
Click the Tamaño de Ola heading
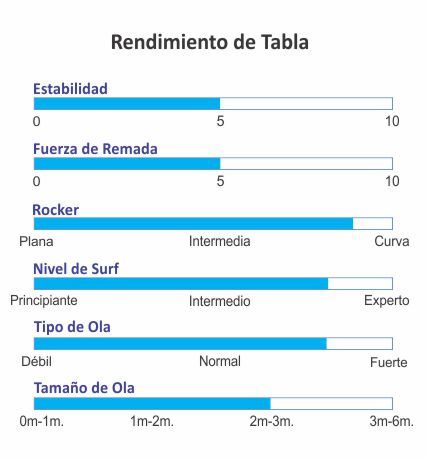pos(84,388)
